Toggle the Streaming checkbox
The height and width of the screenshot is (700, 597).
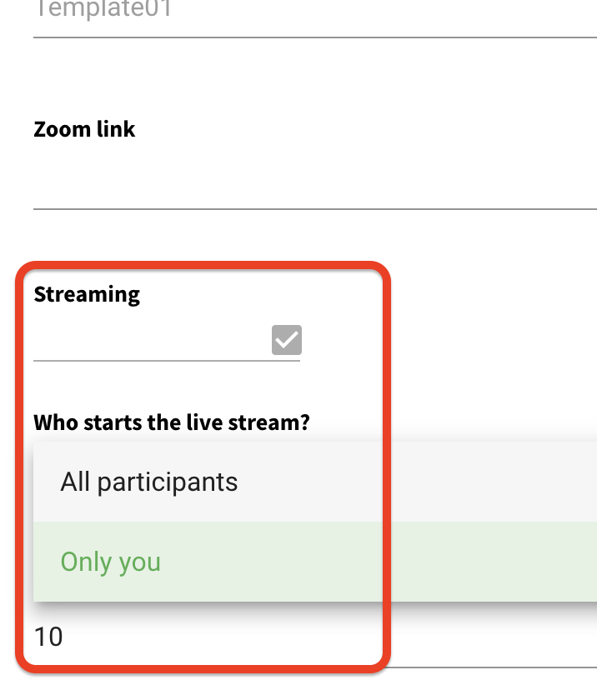(x=286, y=340)
